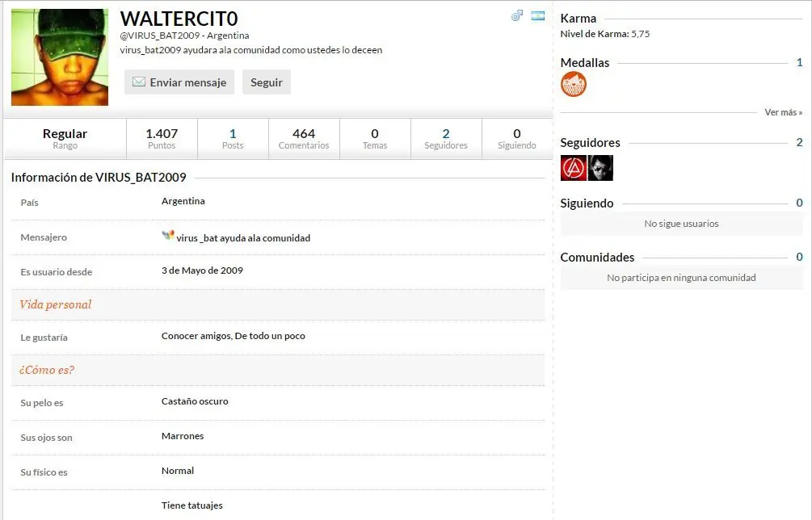Click the Marrones eyes value
The image size is (812, 520).
click(x=183, y=436)
